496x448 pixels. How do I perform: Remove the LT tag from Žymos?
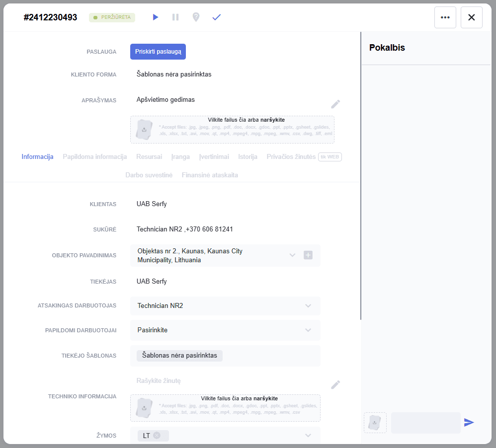157,436
